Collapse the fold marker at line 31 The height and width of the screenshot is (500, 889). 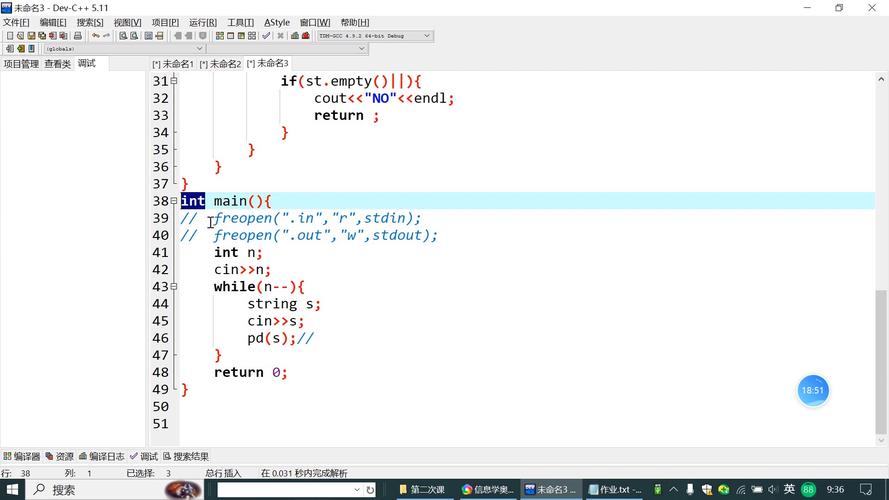[174, 81]
